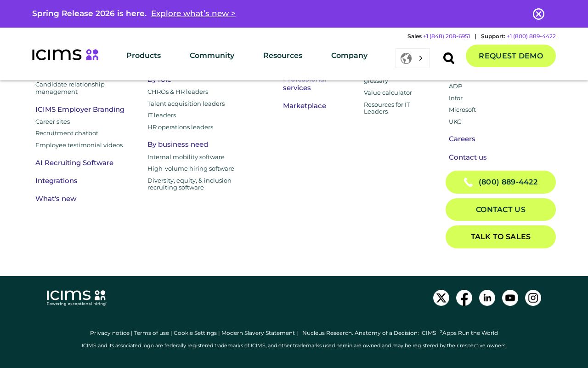Open the Cookie Settings footer link

(x=195, y=333)
